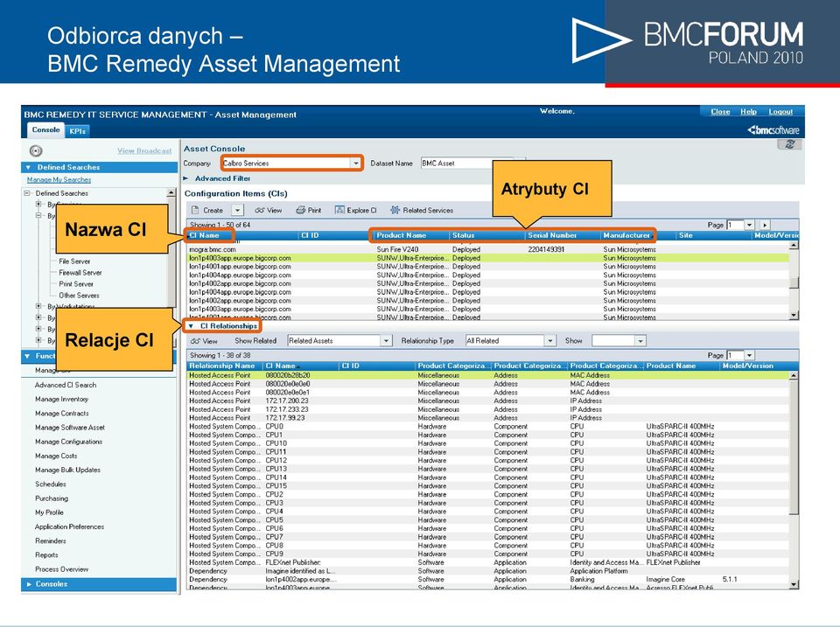
Task: Select Print Server in searches tree
Action: 76,284
